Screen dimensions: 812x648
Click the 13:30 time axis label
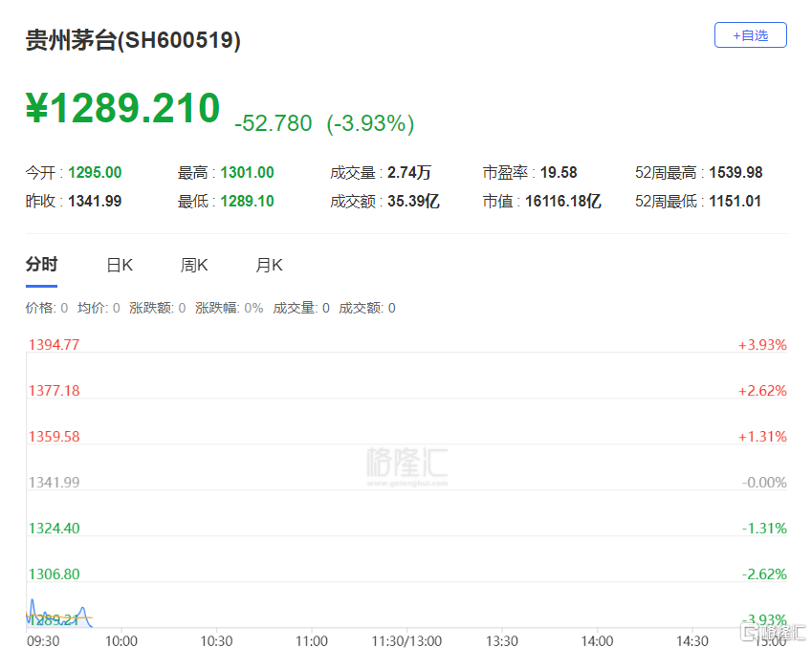click(x=502, y=641)
